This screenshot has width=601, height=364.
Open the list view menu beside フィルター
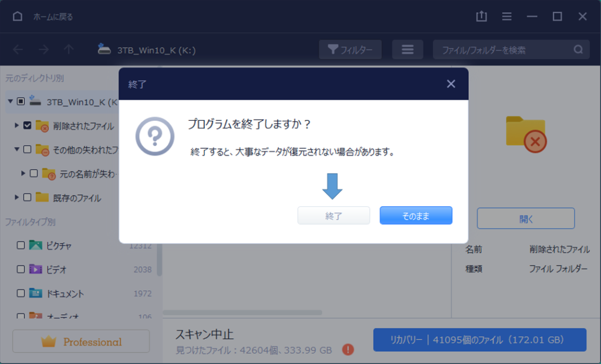coord(407,49)
